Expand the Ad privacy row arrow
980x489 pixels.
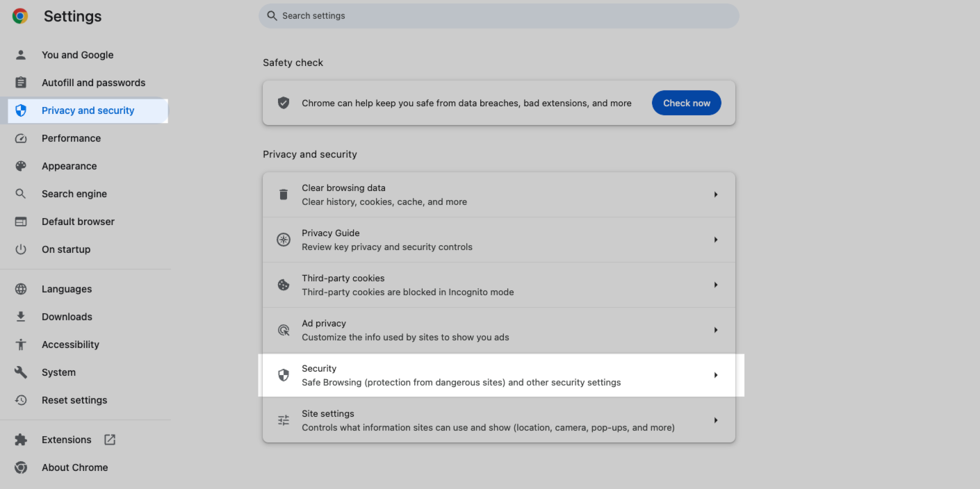(x=715, y=330)
